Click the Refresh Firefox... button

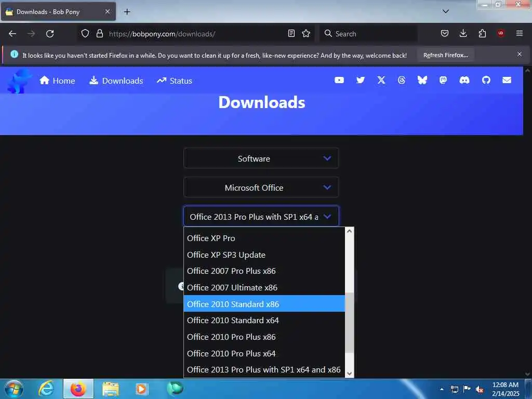point(445,55)
